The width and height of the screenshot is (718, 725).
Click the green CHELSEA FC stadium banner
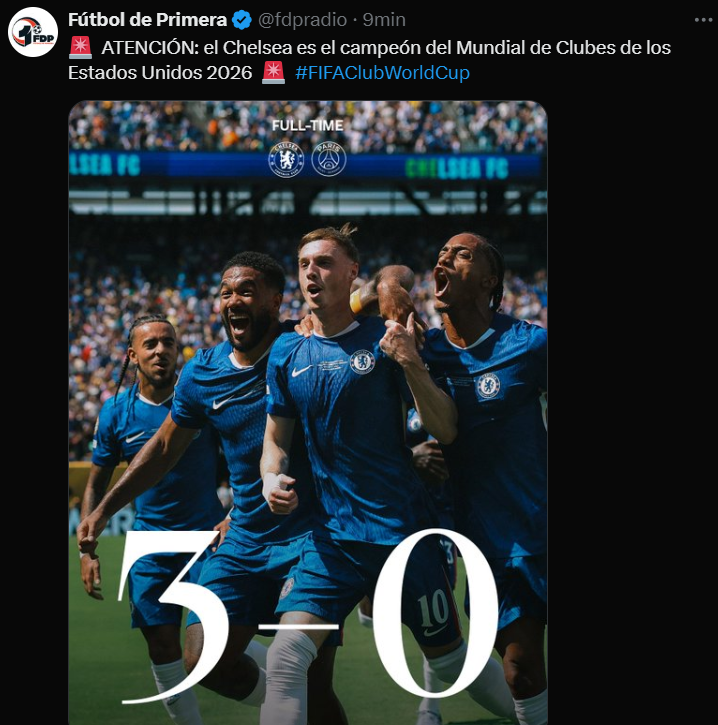(457, 168)
